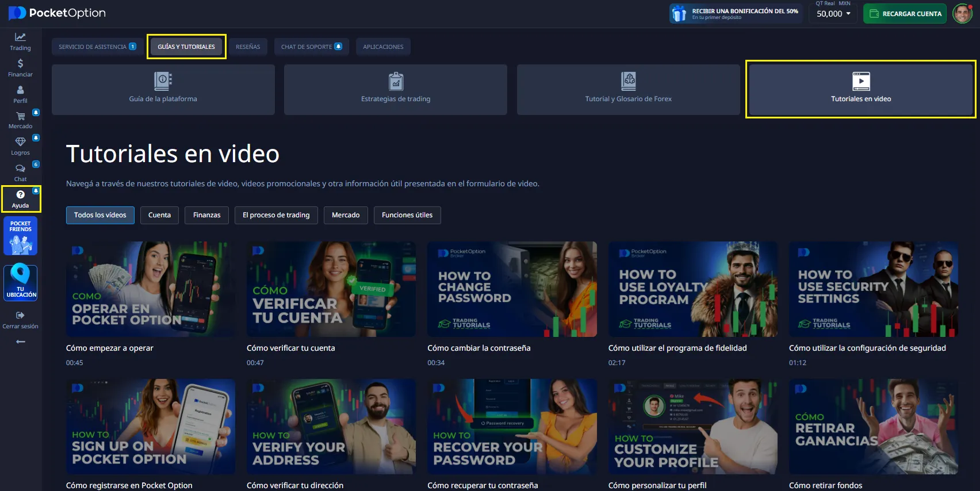
Task: Click the Recargar Cuenta button
Action: [x=905, y=14]
